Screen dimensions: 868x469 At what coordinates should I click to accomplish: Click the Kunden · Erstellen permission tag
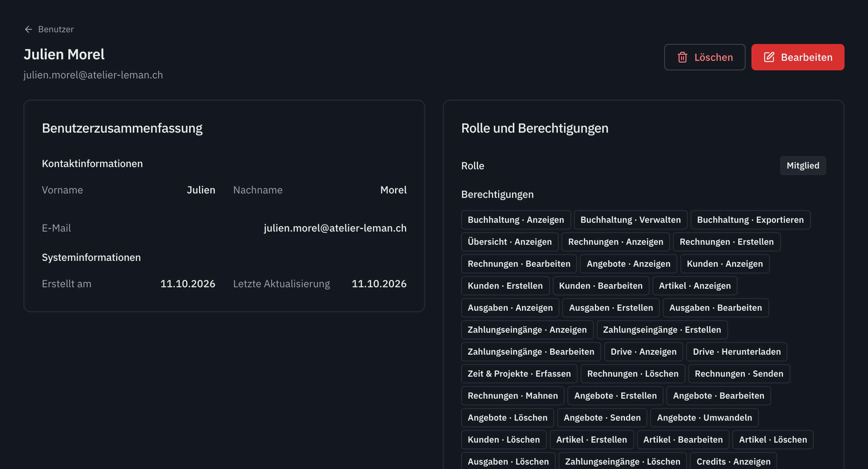coord(505,286)
